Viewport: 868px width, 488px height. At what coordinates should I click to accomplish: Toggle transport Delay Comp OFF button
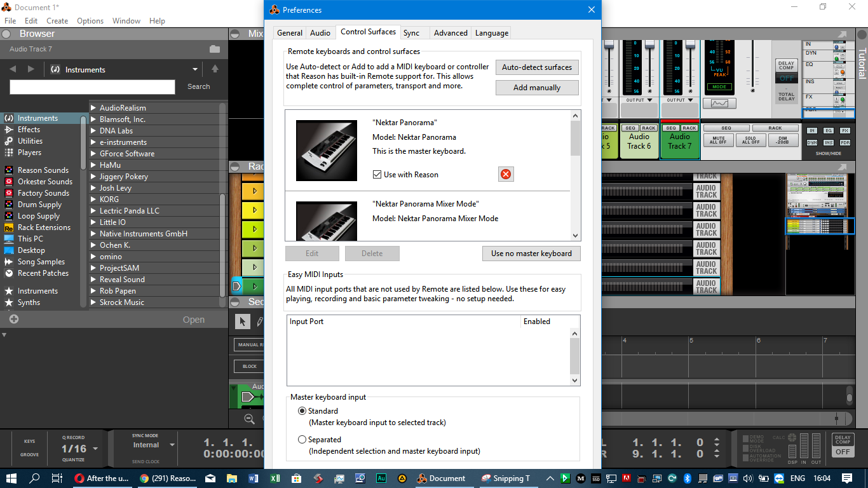[843, 452]
